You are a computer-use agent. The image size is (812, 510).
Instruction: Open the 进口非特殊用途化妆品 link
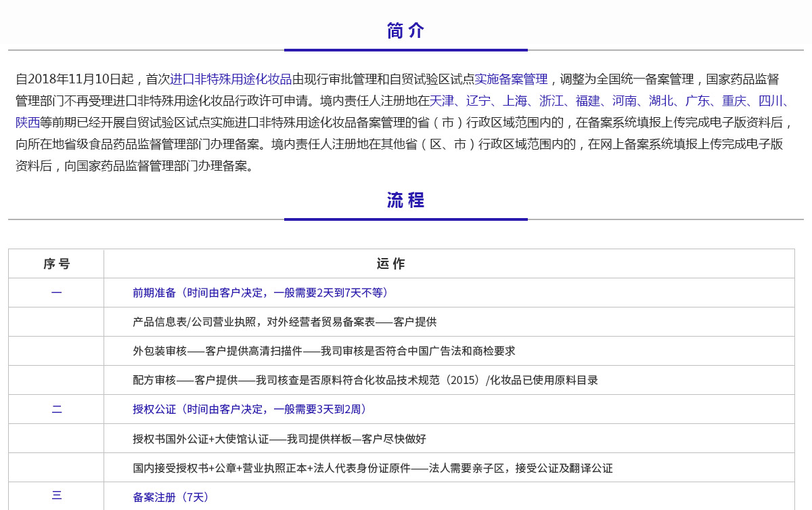click(x=231, y=79)
